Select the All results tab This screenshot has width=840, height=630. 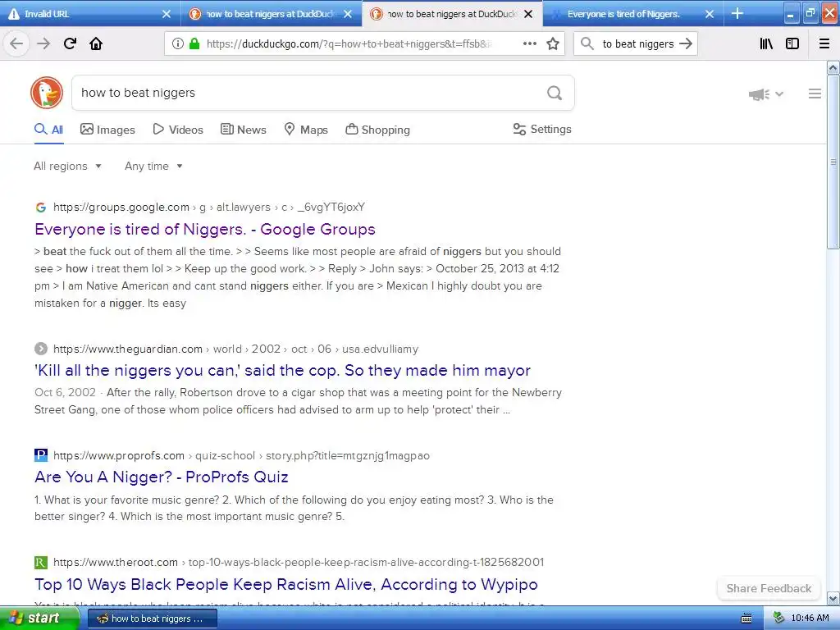[48, 130]
